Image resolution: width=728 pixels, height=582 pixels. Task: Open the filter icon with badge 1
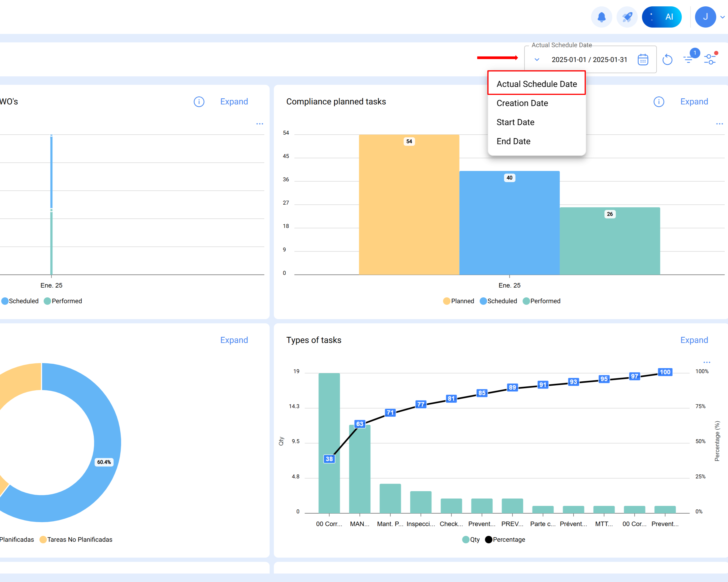click(688, 59)
